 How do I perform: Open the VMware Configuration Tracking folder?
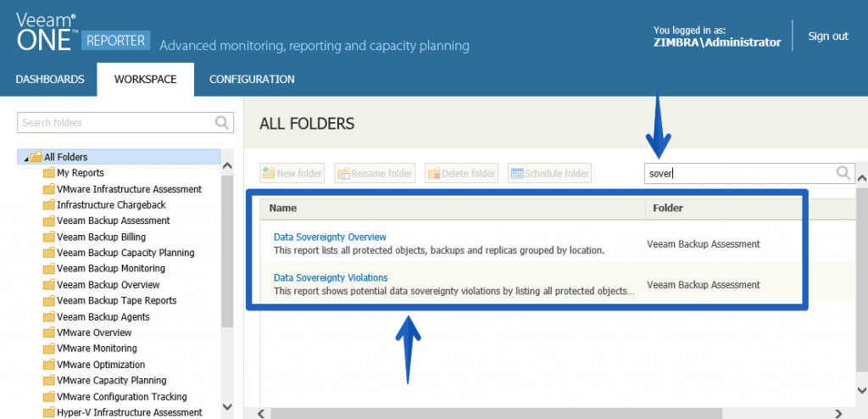122,397
